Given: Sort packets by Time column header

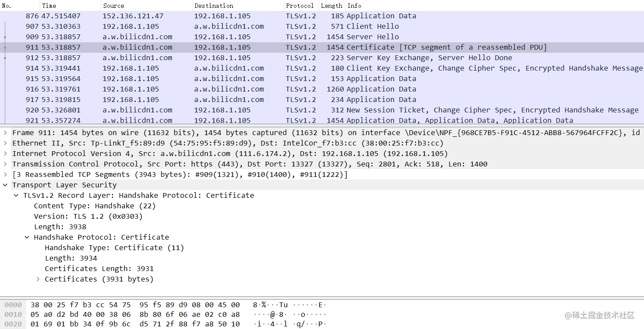Looking at the screenshot, I should point(70,6).
